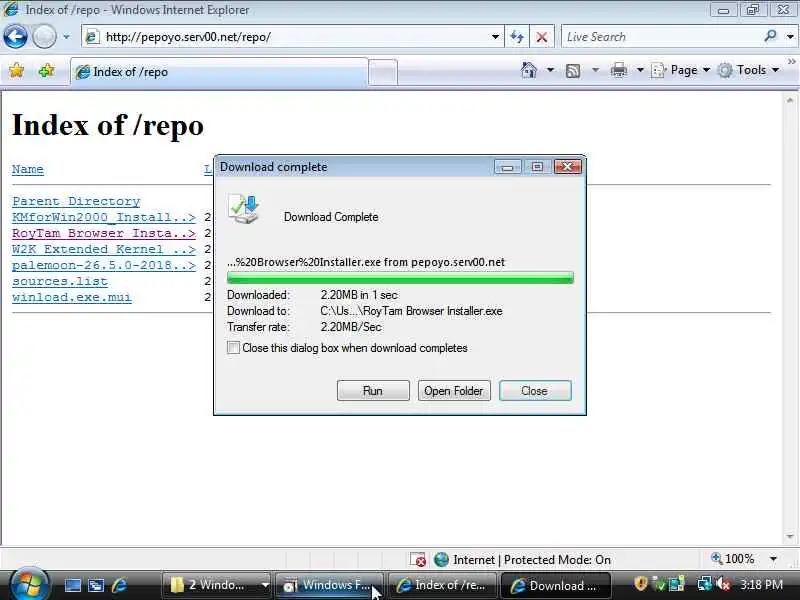Viewport: 800px width, 600px height.
Task: Expand the feeds dropdown arrow
Action: [x=595, y=70]
